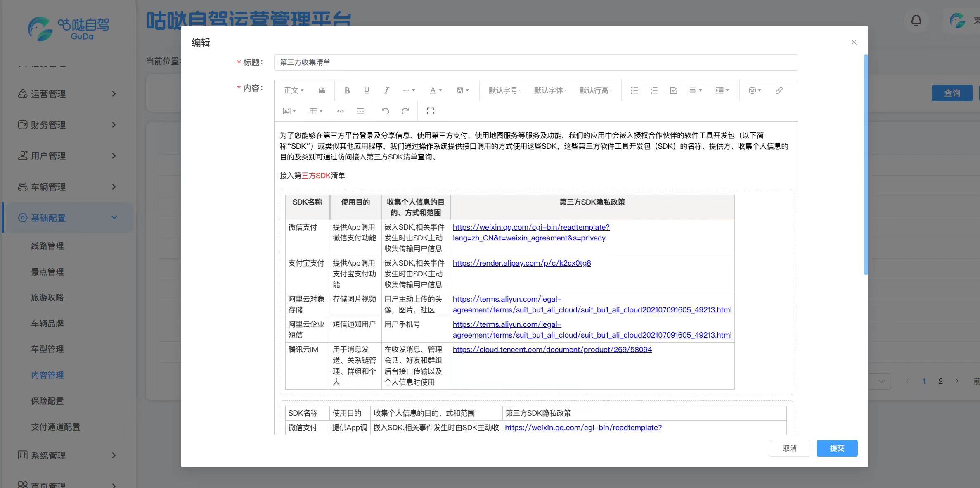This screenshot has width=980, height=488.
Task: Open 支付通道配置 in the sidebar
Action: (56, 427)
